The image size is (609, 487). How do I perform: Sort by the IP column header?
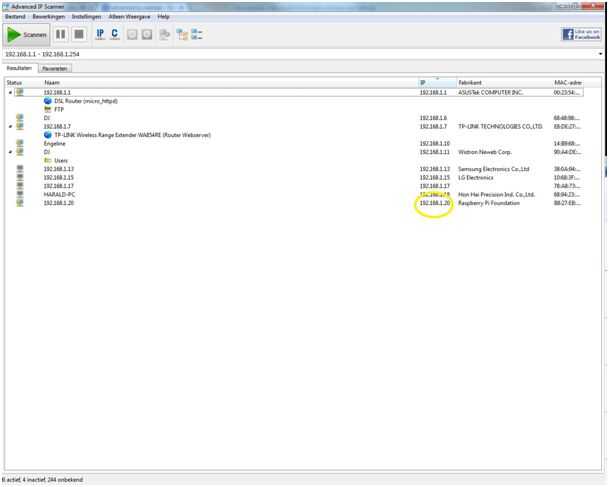[437, 83]
